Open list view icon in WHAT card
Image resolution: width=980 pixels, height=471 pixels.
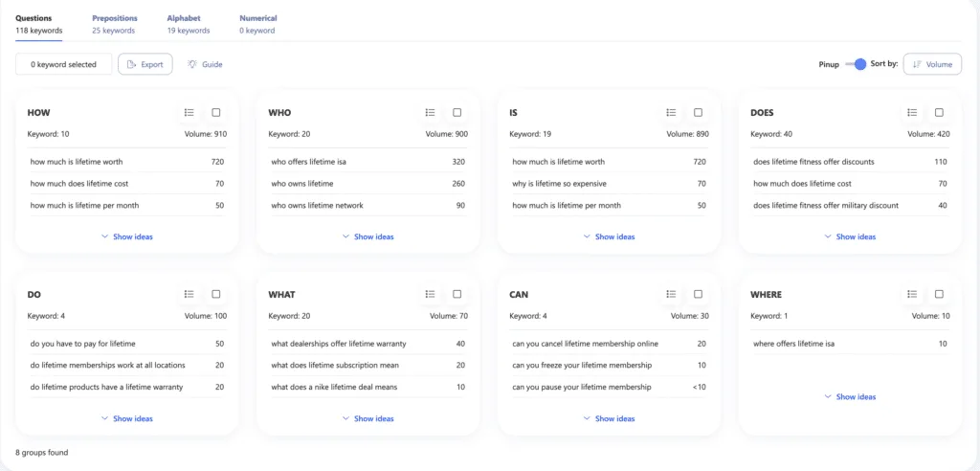430,294
